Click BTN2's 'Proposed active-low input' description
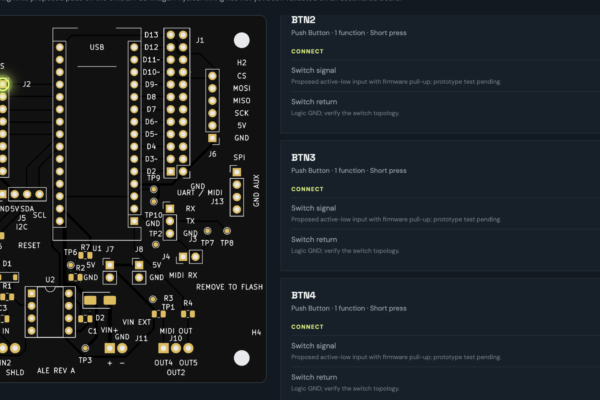This screenshot has width=600, height=400. [x=396, y=82]
